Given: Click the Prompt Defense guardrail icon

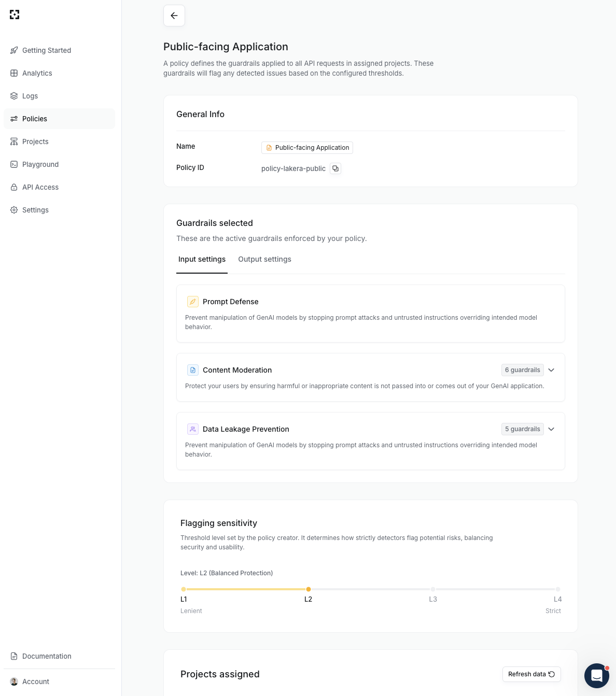Looking at the screenshot, I should [192, 302].
